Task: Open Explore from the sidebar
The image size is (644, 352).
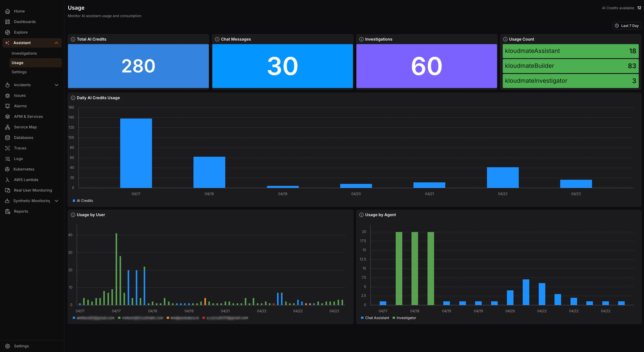Action: (21, 32)
